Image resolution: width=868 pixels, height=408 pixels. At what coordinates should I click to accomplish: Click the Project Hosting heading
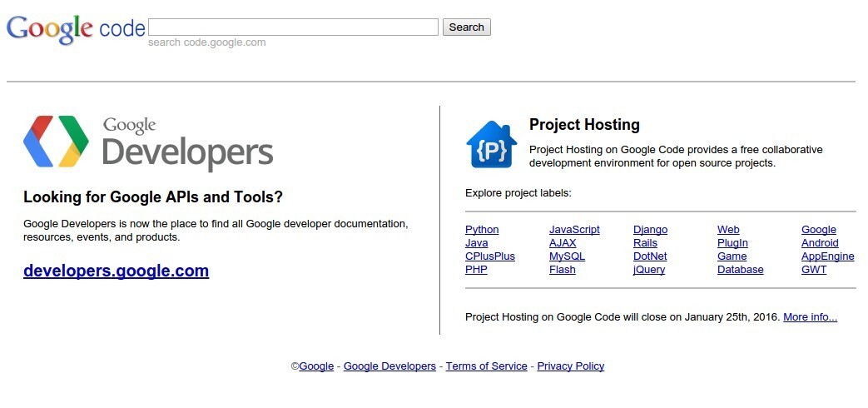[584, 125]
